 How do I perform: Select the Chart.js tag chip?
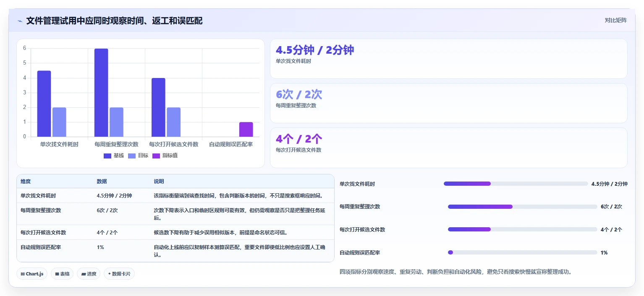32,274
